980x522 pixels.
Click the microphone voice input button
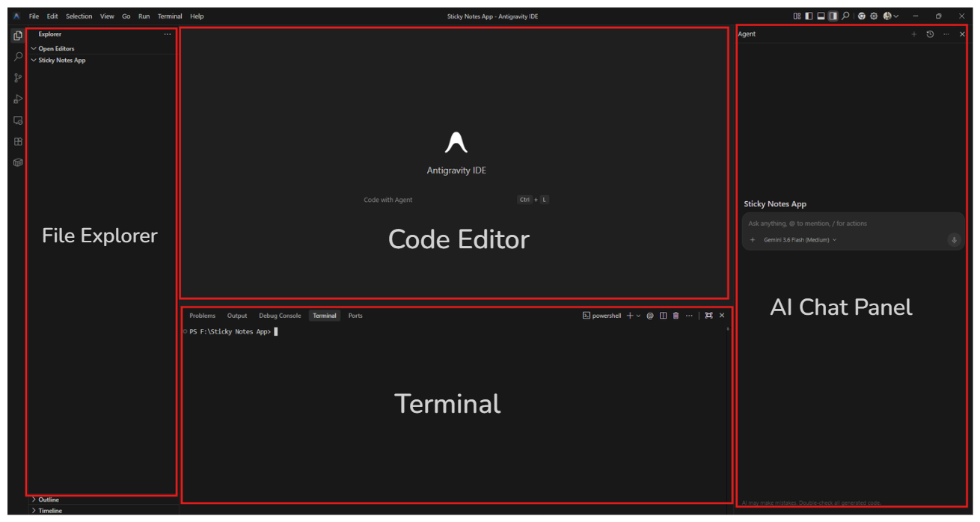tap(954, 240)
